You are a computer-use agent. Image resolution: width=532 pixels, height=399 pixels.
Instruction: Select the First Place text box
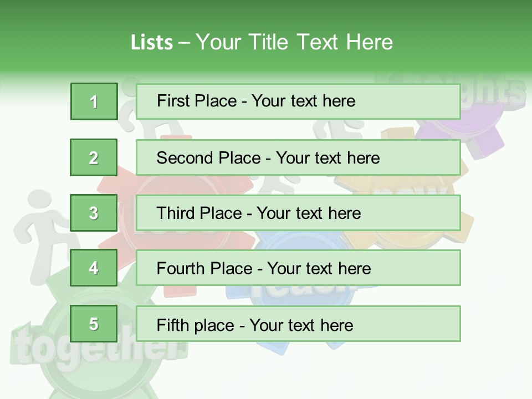tap(298, 101)
